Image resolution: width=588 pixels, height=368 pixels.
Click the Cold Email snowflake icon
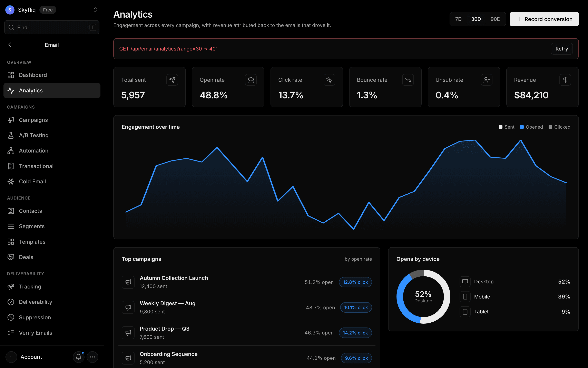(11, 182)
